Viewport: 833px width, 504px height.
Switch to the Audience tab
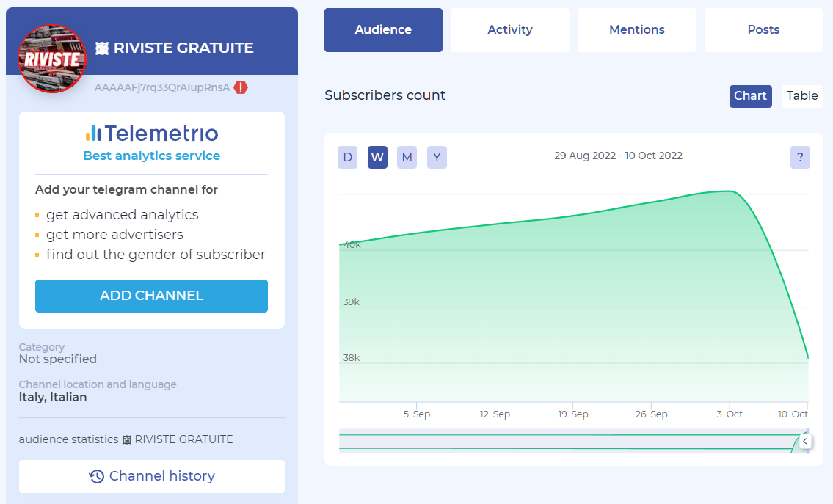click(x=383, y=30)
